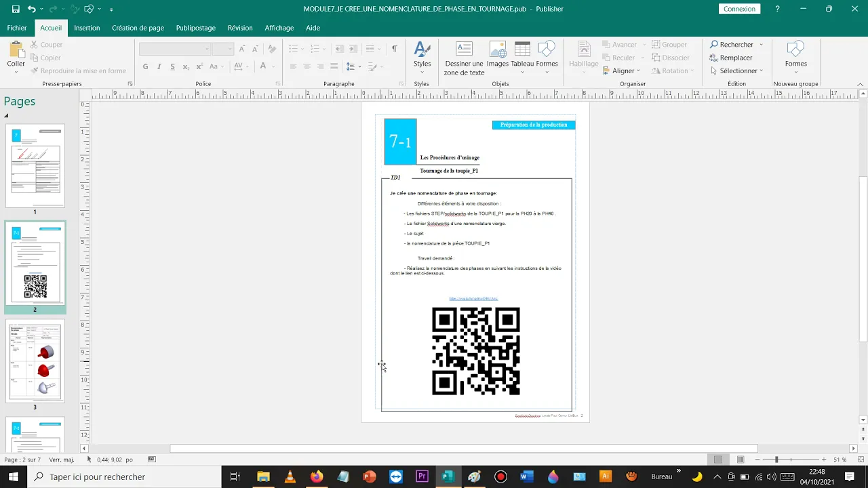This screenshot has height=488, width=868.
Task: Click the increase font size icon
Action: click(x=242, y=49)
